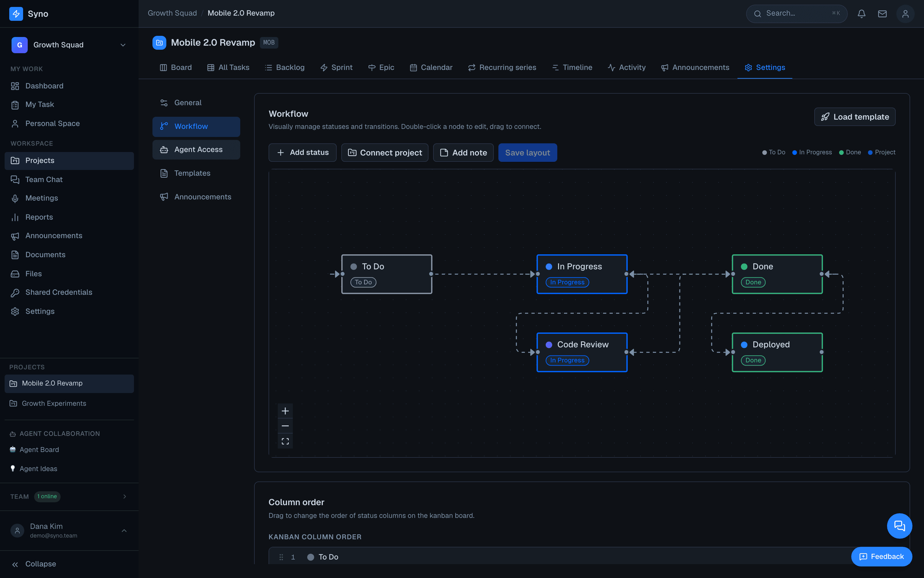Open Team Chat from the sidebar
The image size is (924, 578).
coord(69,179)
